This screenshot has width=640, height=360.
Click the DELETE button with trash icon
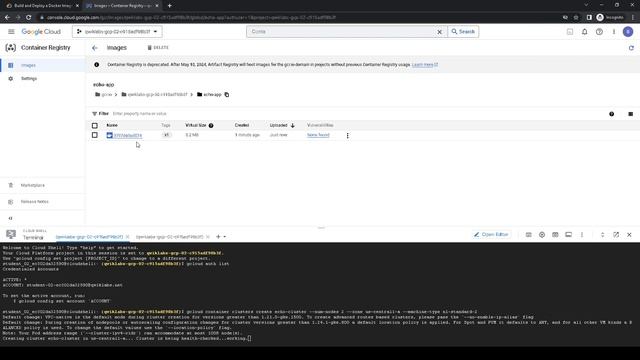pos(158,48)
